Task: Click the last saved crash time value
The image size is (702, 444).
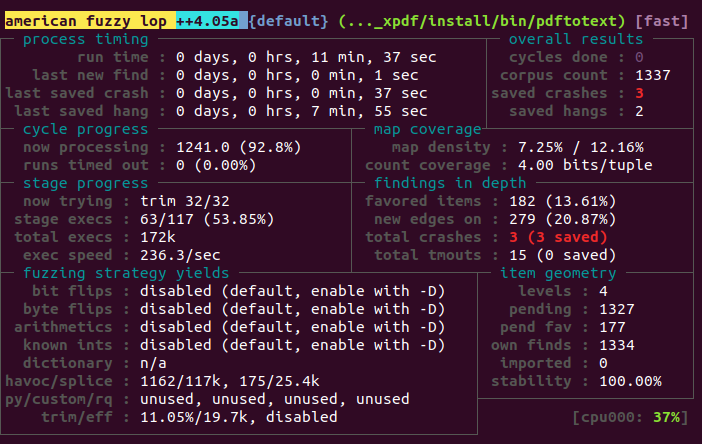Action: (301, 93)
